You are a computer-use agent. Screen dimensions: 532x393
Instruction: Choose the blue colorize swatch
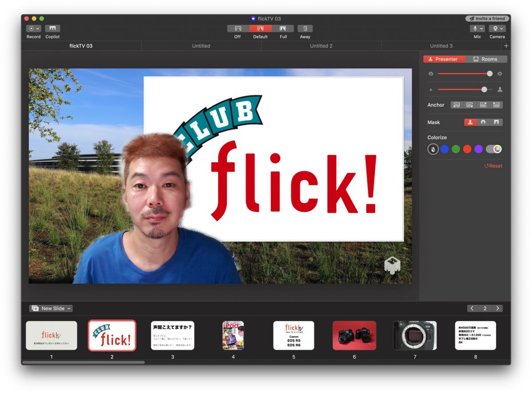[x=444, y=149]
